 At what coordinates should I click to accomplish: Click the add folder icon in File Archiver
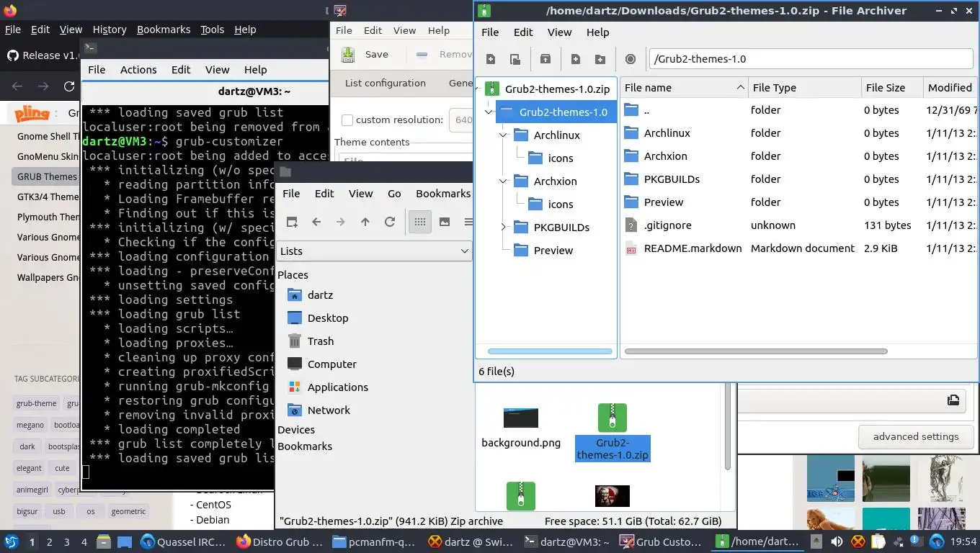coord(600,59)
